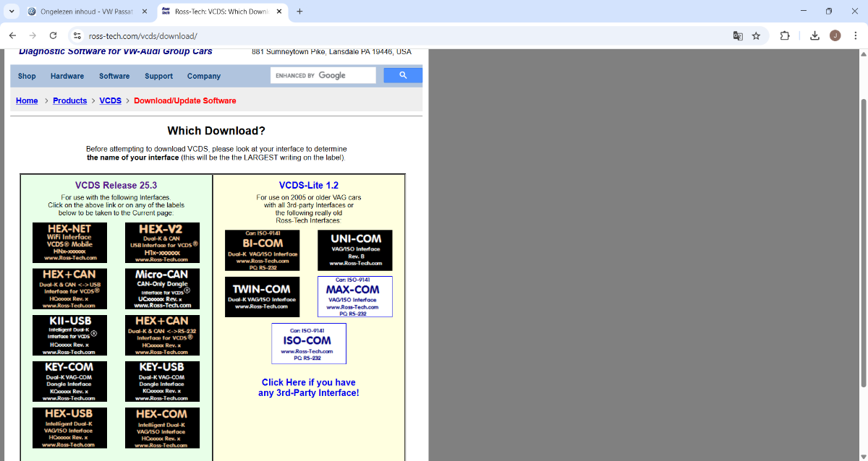Click the BI-COM interface label
Screen dimensions: 868x461
tap(262, 250)
